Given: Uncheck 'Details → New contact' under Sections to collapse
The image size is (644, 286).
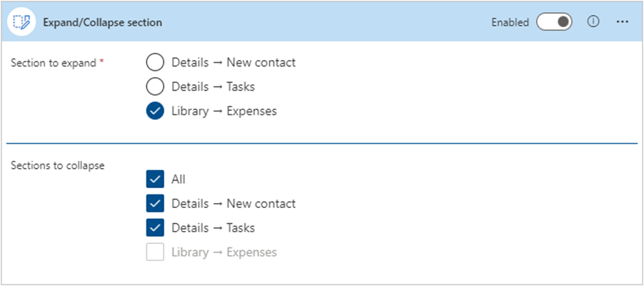Looking at the screenshot, I should click(155, 204).
